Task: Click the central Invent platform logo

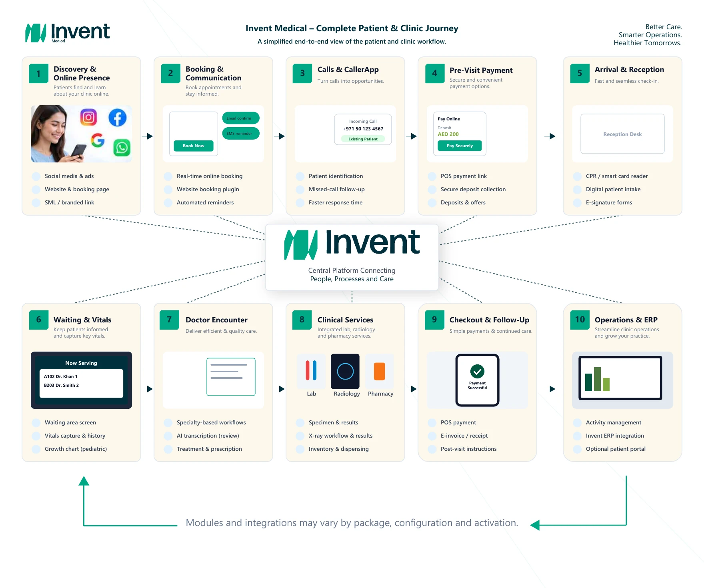Action: coord(352,244)
